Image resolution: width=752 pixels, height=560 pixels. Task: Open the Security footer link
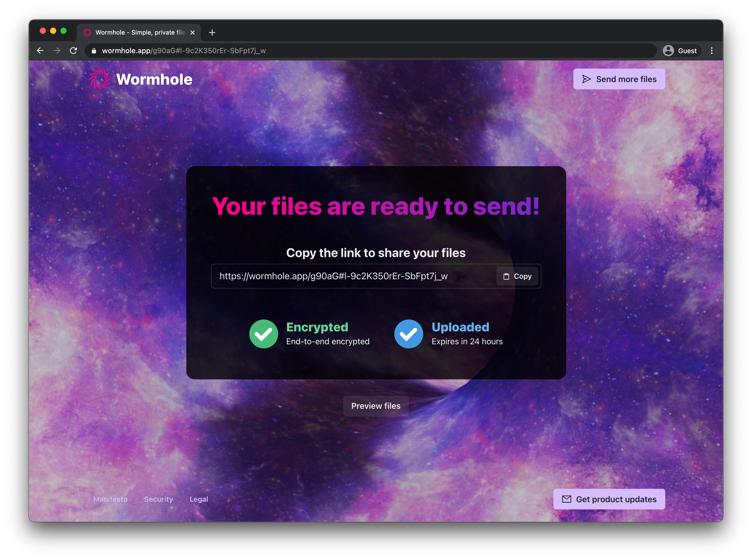pos(158,499)
